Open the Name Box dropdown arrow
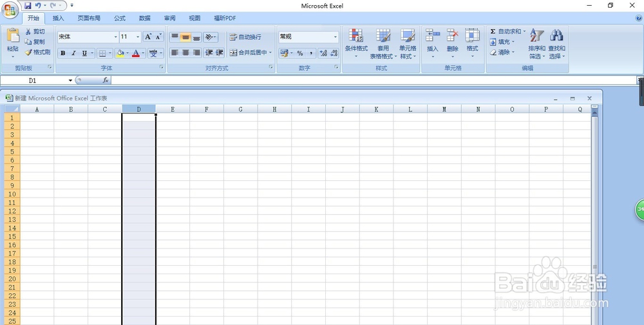Screen dimensions: 644x325 tap(70, 80)
